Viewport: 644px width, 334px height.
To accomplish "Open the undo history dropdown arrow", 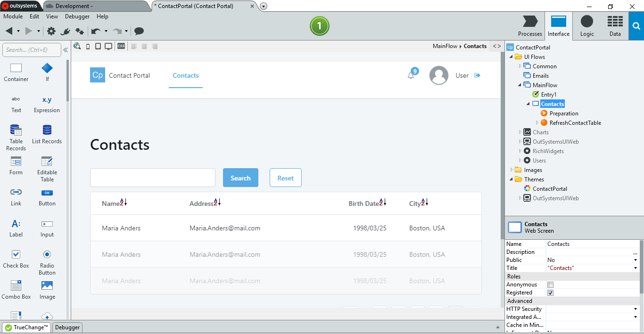I will (x=106, y=31).
